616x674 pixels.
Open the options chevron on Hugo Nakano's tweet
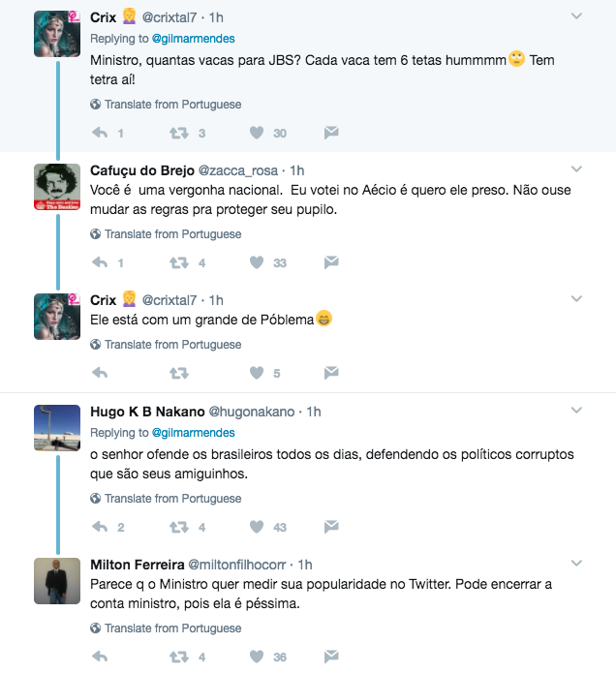click(x=576, y=411)
